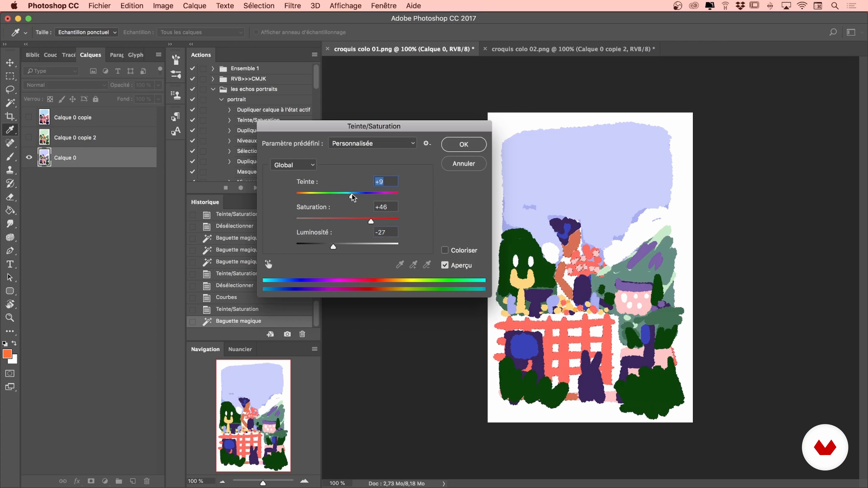Expand Dupliquer calque à l'état actif step
The image size is (868, 488).
pos(229,110)
